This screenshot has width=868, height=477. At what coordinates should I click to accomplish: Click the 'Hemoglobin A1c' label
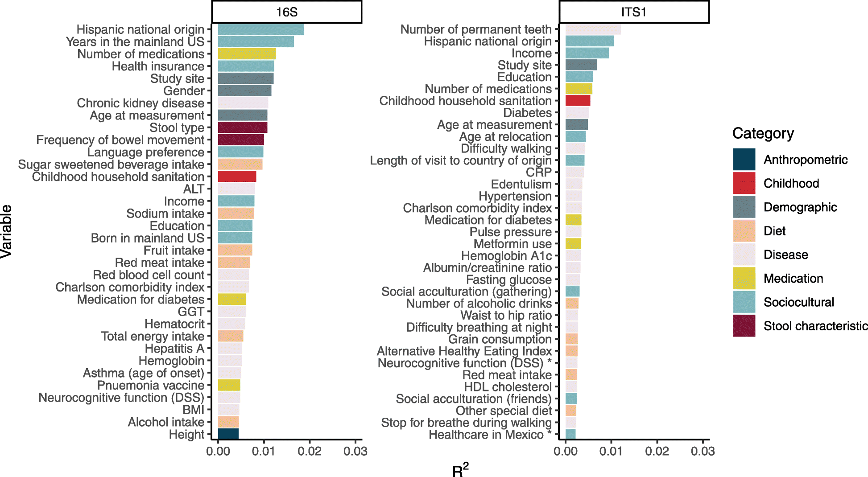click(507, 256)
